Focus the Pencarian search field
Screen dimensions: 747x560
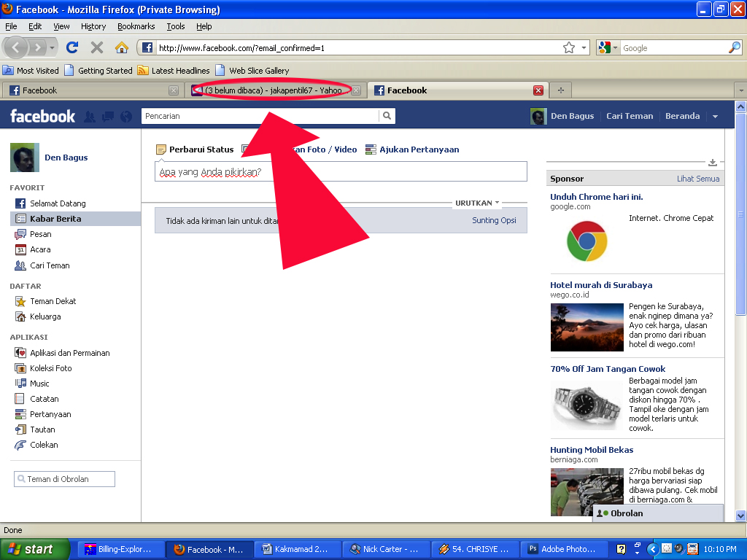(260, 116)
